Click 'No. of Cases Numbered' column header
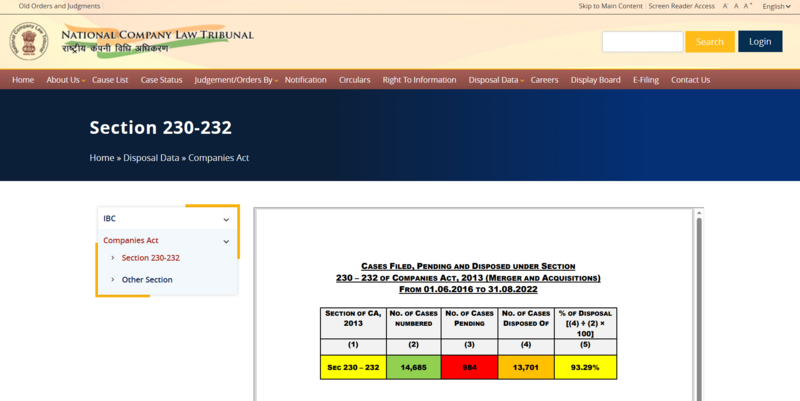The height and width of the screenshot is (401, 800). tap(413, 323)
